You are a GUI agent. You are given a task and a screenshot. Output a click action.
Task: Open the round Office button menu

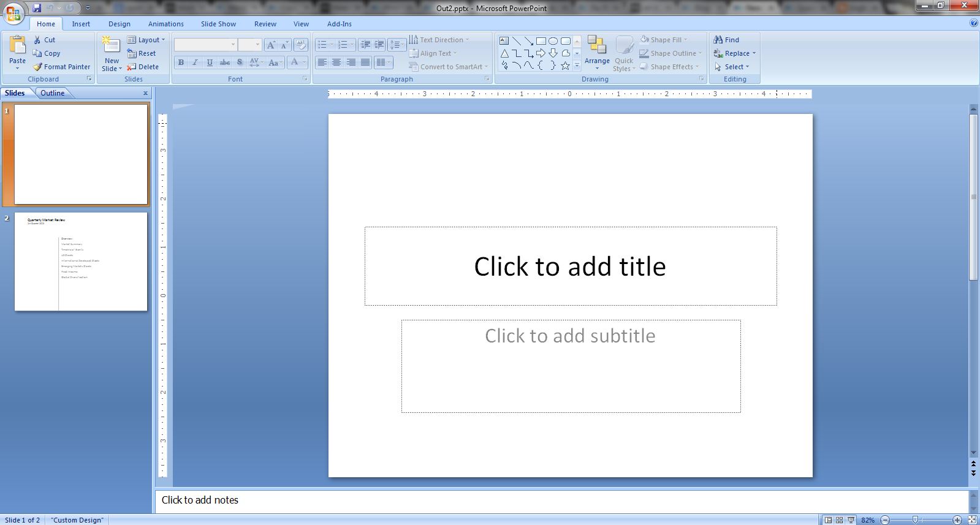pos(13,13)
